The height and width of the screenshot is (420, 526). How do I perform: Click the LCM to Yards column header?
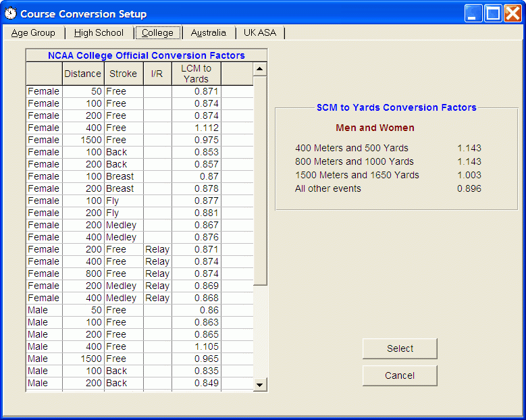pyautogui.click(x=196, y=74)
